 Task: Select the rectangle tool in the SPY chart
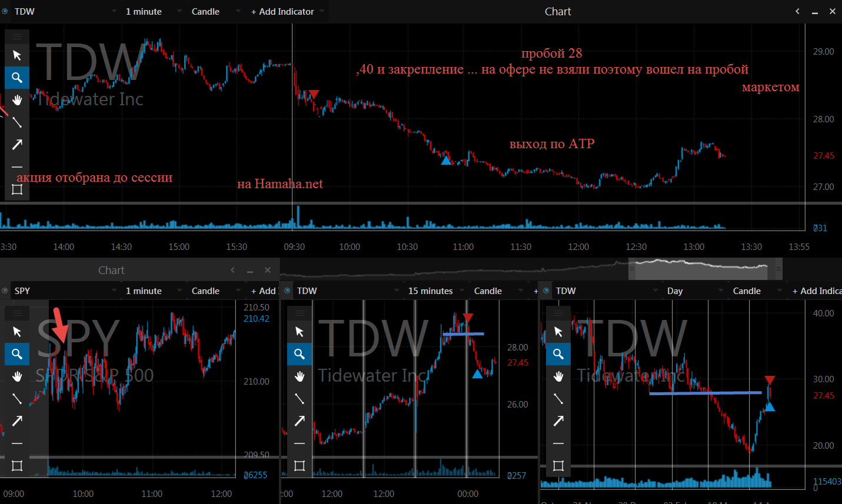(x=17, y=466)
